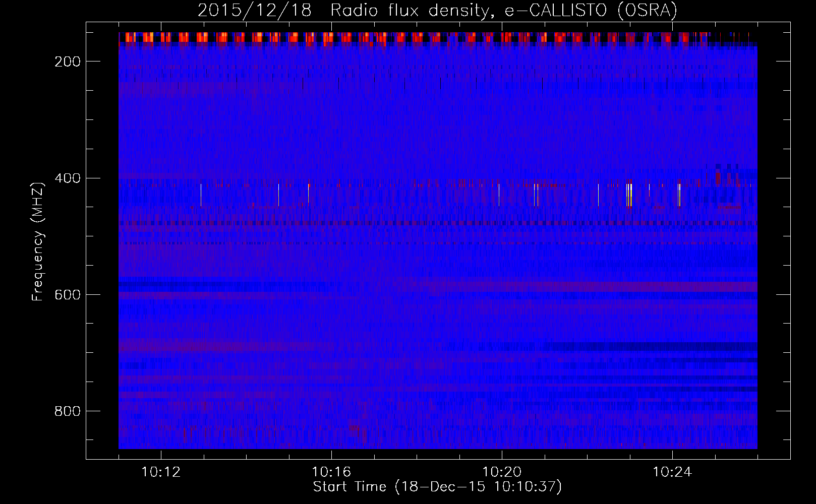Viewport: 816px width, 504px height.
Task: Click the 10:20 time tick label
Action: (502, 472)
